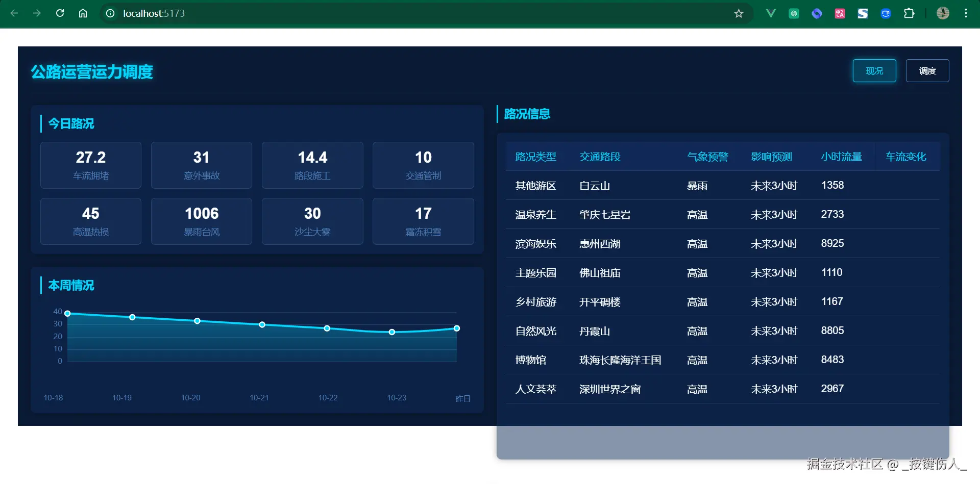This screenshot has width=980, height=484.
Task: Click the 路况类型 column header
Action: (536, 157)
